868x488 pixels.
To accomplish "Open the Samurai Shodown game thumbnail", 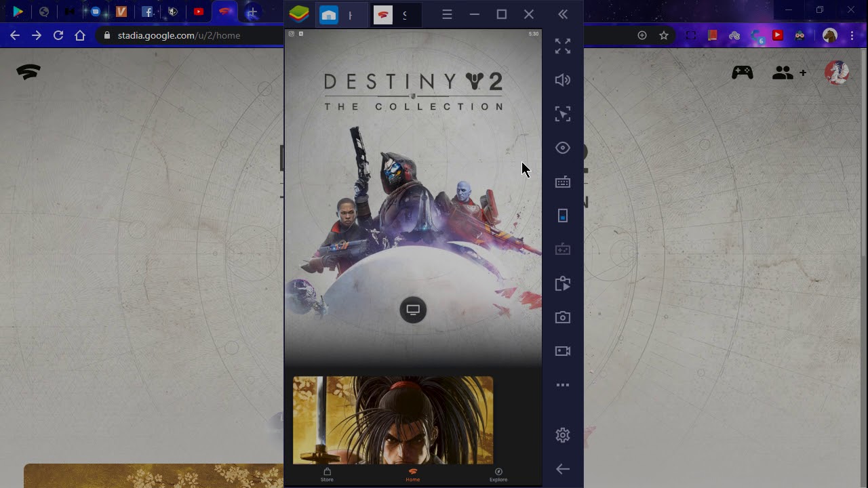I will coord(393,420).
